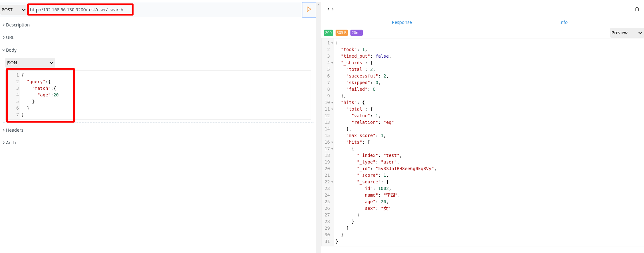This screenshot has height=253, width=644.
Task: Click "age": 20 in the response source
Action: pyautogui.click(x=375, y=202)
